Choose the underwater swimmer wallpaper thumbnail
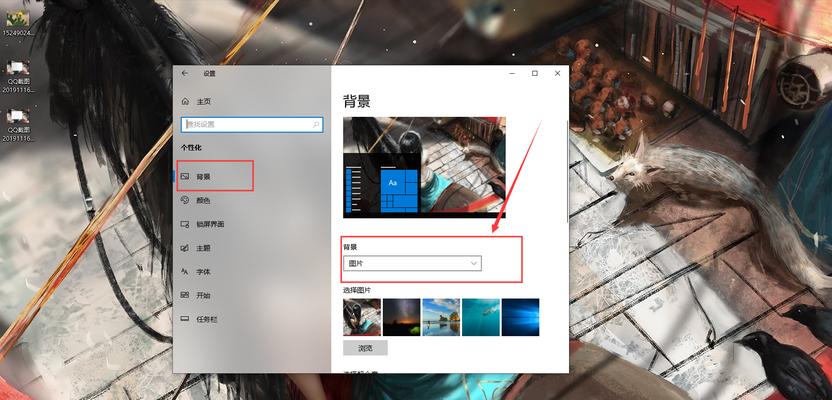 [x=481, y=317]
